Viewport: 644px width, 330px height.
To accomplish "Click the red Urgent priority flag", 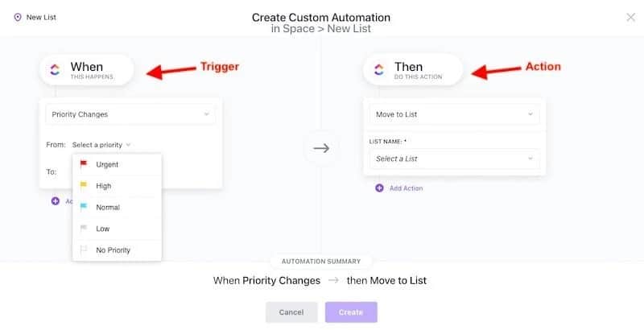I will pos(84,164).
